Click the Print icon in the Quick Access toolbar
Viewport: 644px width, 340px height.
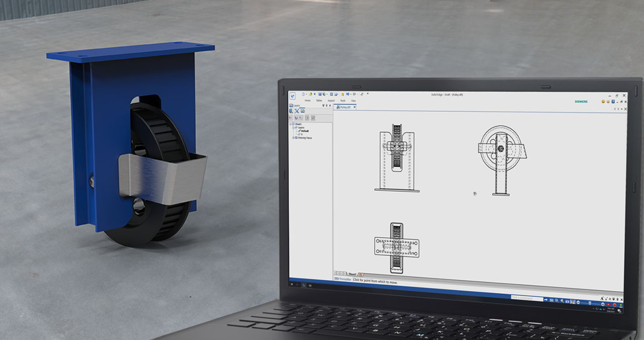pos(332,94)
